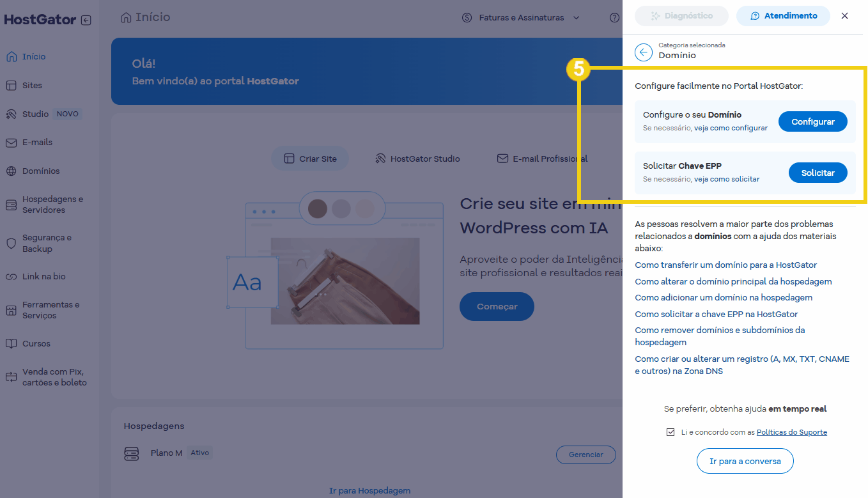Screen dimensions: 868x498
Task: Open the Políticas do Suporte link
Action: coord(792,432)
